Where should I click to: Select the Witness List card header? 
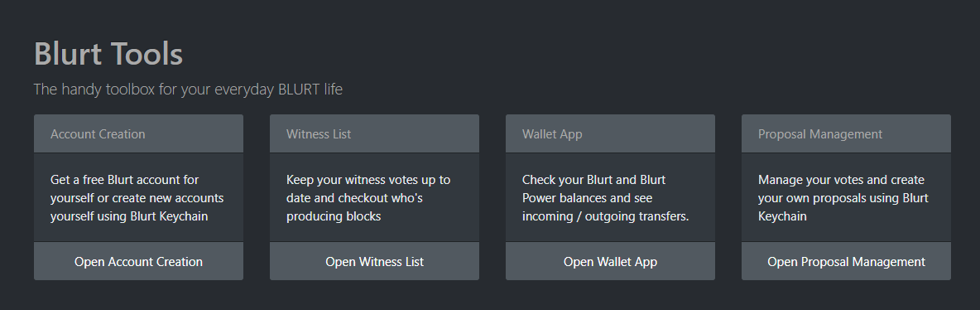374,133
